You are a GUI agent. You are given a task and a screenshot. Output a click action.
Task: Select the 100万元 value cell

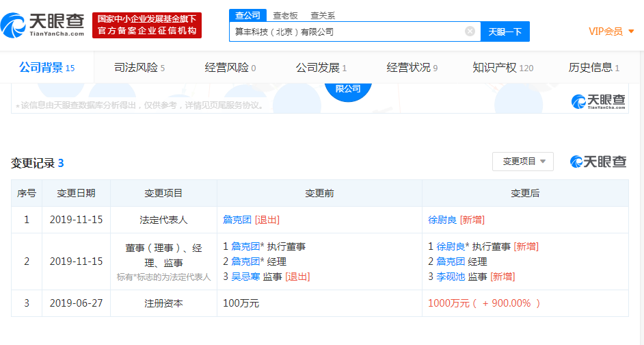(319, 303)
